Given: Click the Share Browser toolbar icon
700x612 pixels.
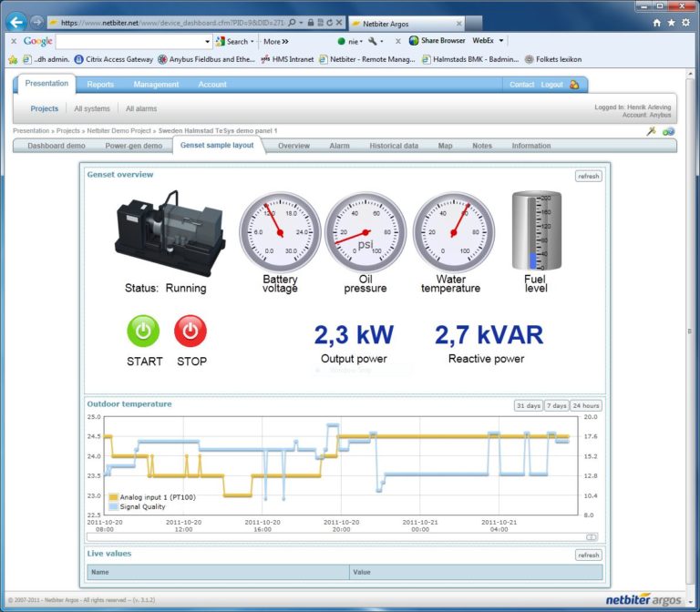Looking at the screenshot, I should [414, 41].
